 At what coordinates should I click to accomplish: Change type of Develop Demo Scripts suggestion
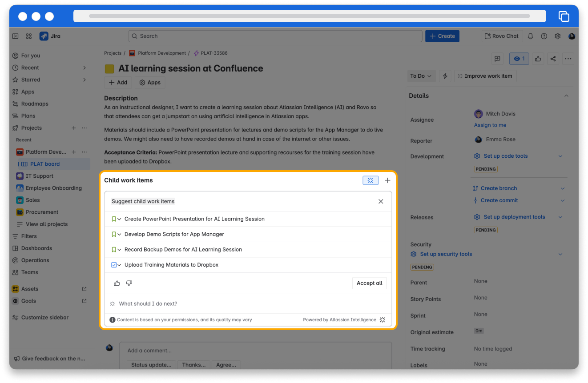(x=116, y=234)
